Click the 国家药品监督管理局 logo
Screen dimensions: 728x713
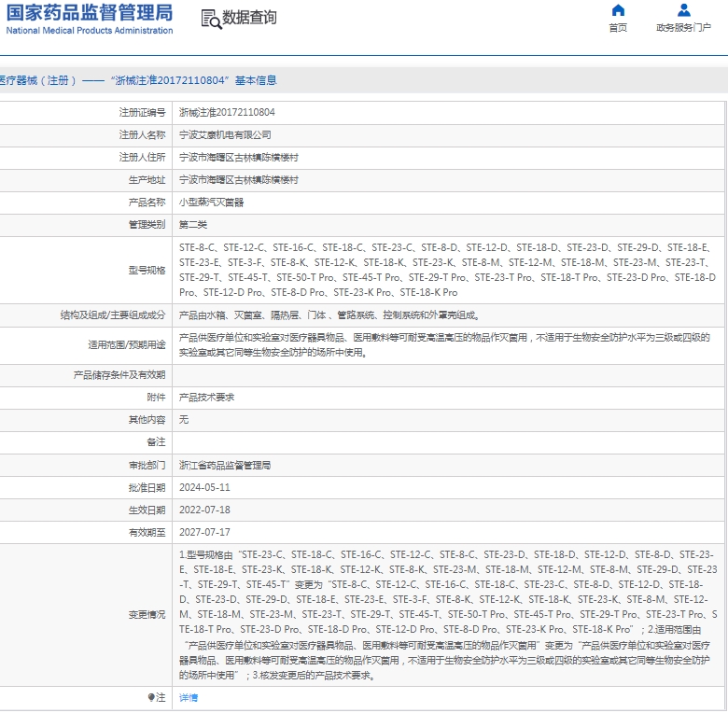click(x=90, y=19)
